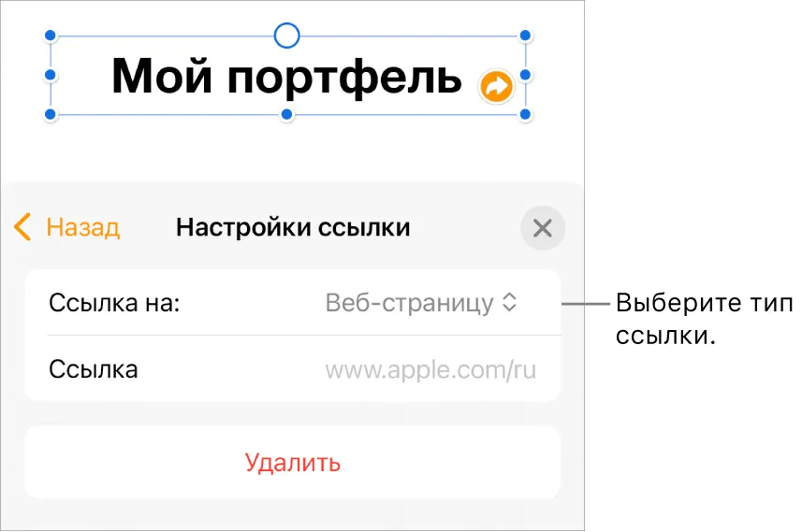
Task: Click the up-down arrows next to Веб-страницу
Action: 509,303
